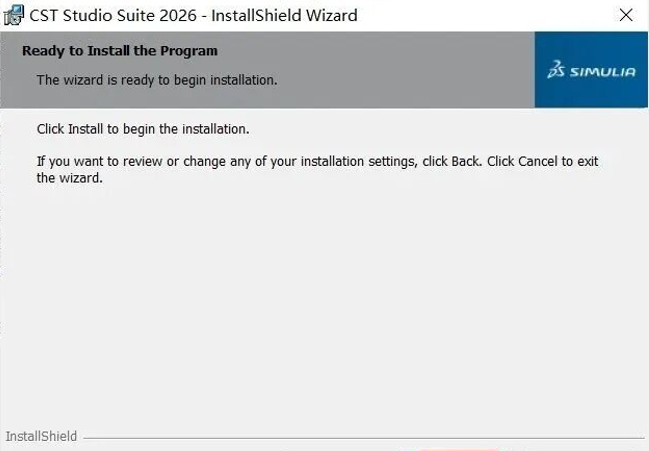Viewport: 649px width, 451px height.
Task: Click the word "Back" in the instruction text
Action: 466,161
